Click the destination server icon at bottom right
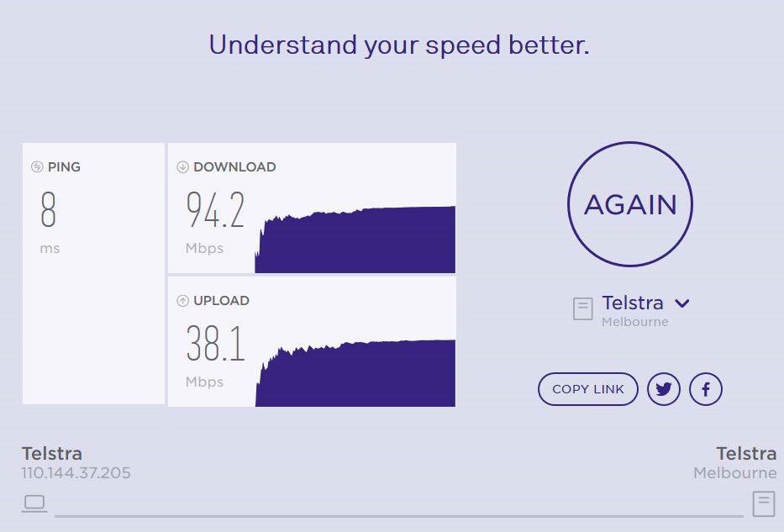This screenshot has width=784, height=532. 763,503
